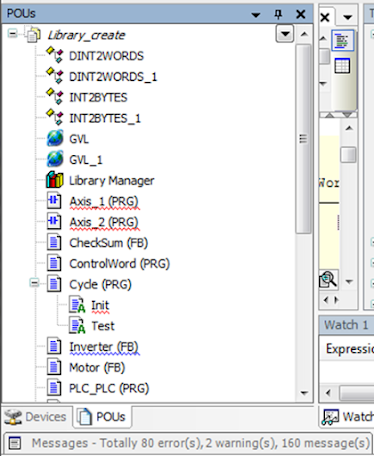This screenshot has height=456, width=374.
Task: Click the Axis_2 ladder program icon
Action: click(x=54, y=222)
